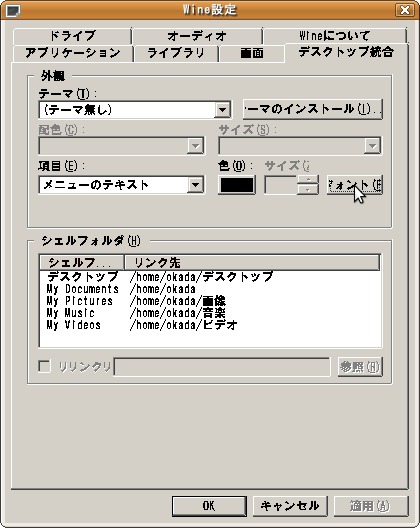This screenshot has width=420, height=528.
Task: Open the disabled サイズ(S) combo box
Action: click(x=300, y=146)
